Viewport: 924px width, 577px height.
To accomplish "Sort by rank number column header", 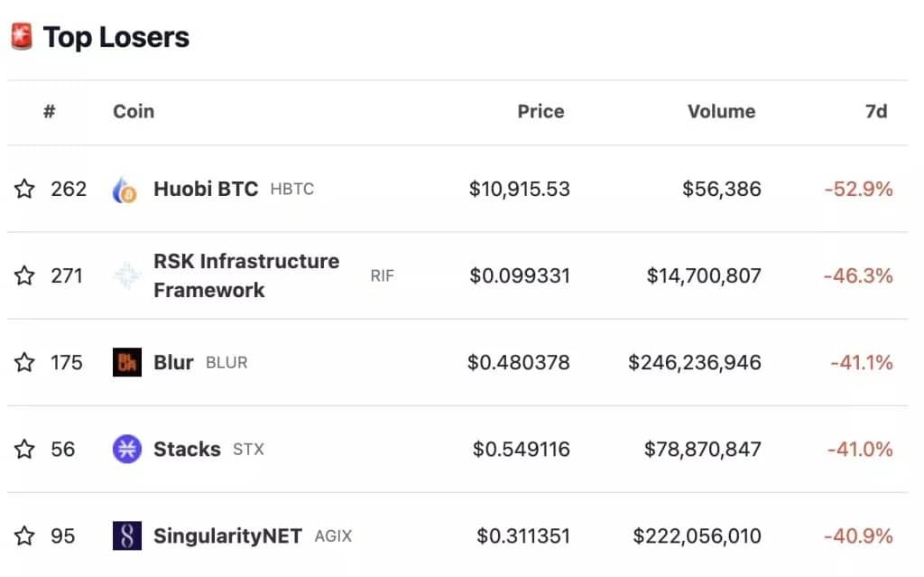I will coord(50,111).
